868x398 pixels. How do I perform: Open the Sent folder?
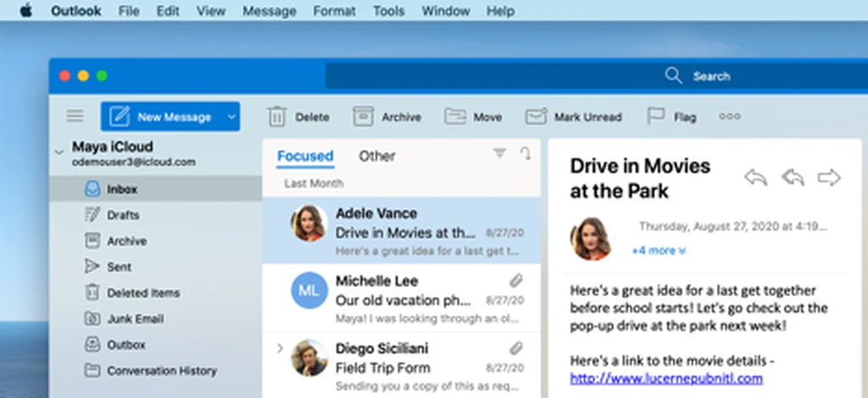click(x=156, y=266)
